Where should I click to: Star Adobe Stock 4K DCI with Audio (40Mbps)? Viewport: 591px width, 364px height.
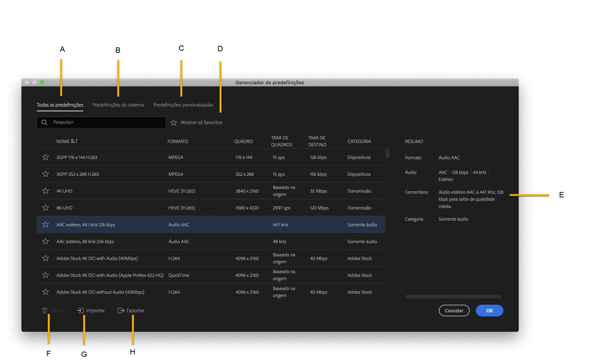point(46,258)
